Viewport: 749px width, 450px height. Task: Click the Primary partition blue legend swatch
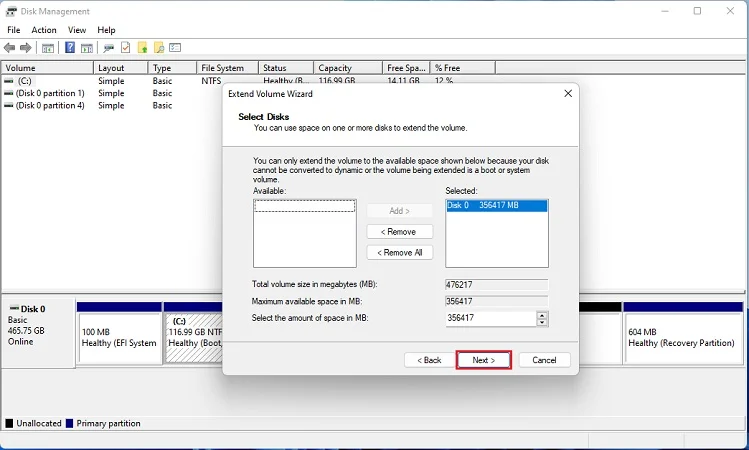[x=69, y=423]
